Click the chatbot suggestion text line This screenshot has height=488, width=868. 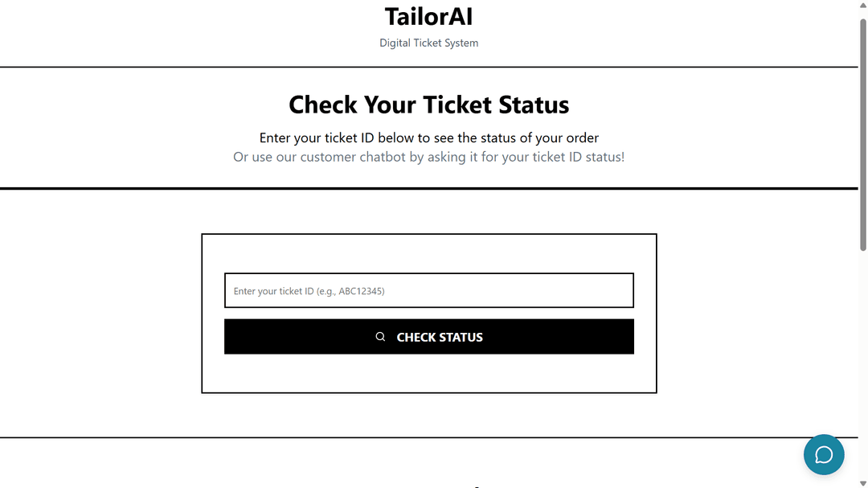point(428,157)
